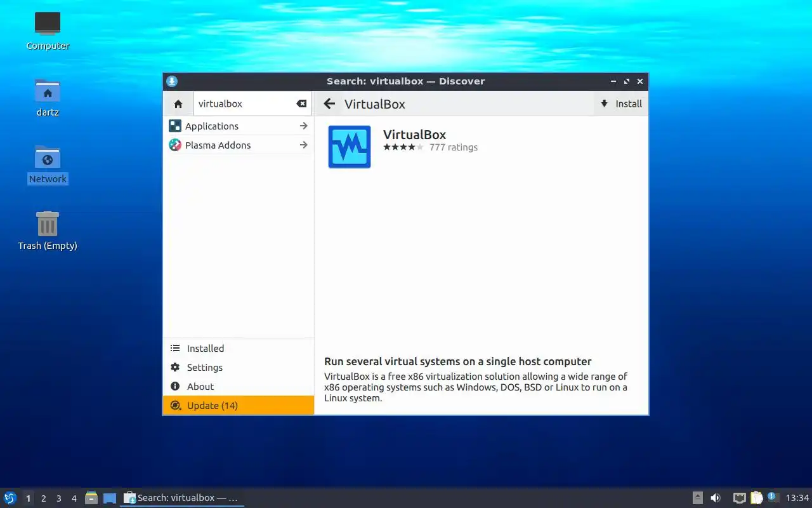Screen dimensions: 812x508
Task: Open Discover Settings
Action: click(239, 367)
